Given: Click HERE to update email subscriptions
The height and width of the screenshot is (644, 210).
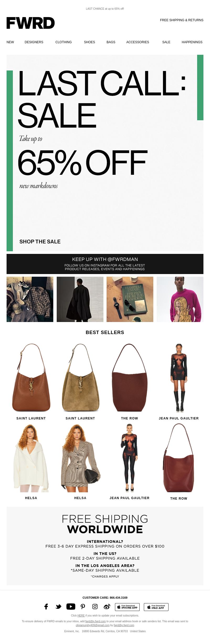Looking at the screenshot, I should pos(81,615).
